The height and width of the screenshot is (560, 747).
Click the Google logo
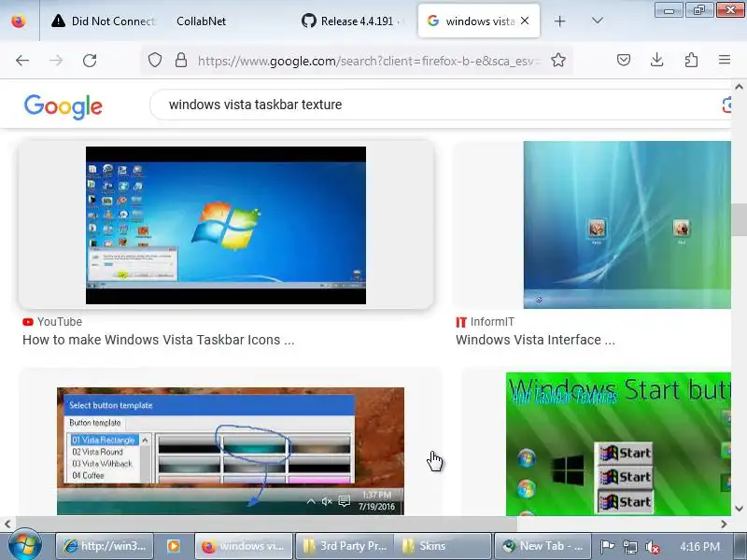(63, 106)
